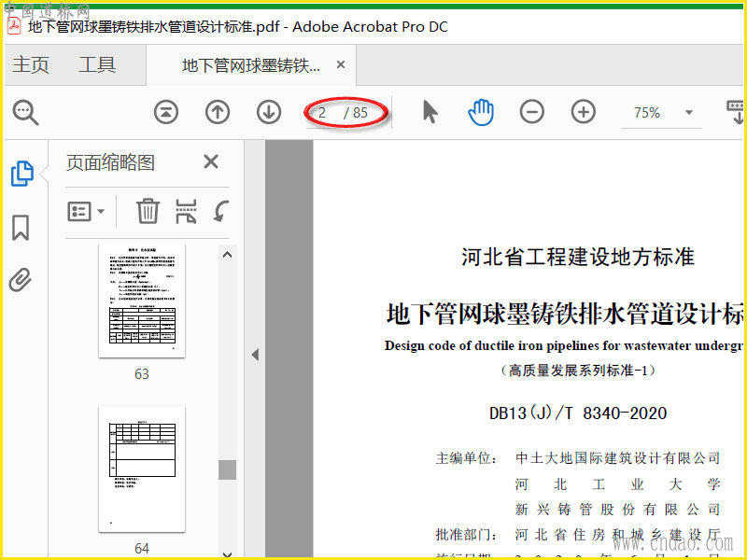
Task: Activate the hand pan tool
Action: pyautogui.click(x=481, y=112)
